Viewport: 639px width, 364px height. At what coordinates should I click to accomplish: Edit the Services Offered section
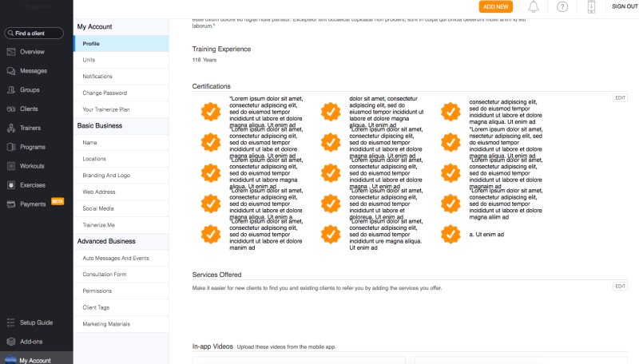(620, 286)
